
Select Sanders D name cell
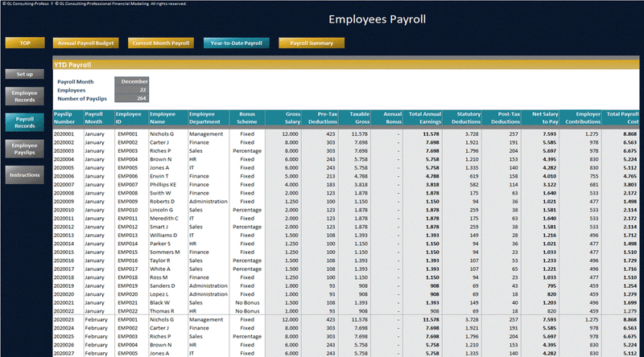163,285
